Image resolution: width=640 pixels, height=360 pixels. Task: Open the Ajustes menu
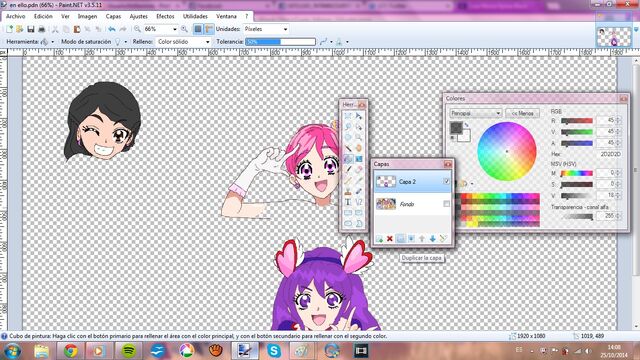pyautogui.click(x=138, y=16)
